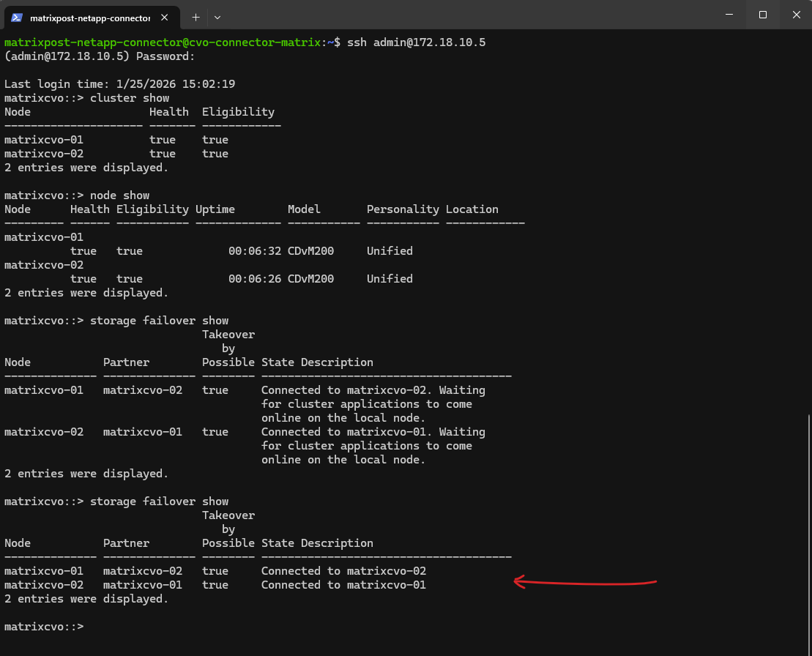The image size is (812, 656).
Task: Click the red arrow annotation
Action: (586, 583)
